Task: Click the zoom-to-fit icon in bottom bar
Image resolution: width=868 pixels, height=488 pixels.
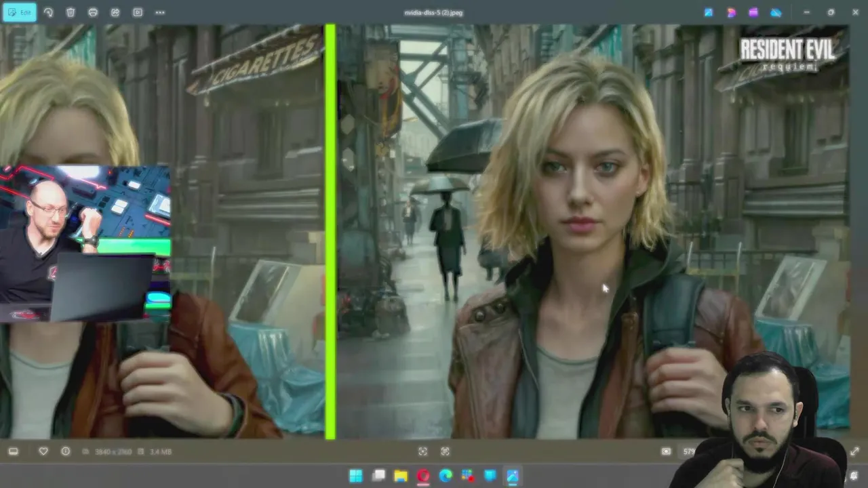Action: point(422,451)
